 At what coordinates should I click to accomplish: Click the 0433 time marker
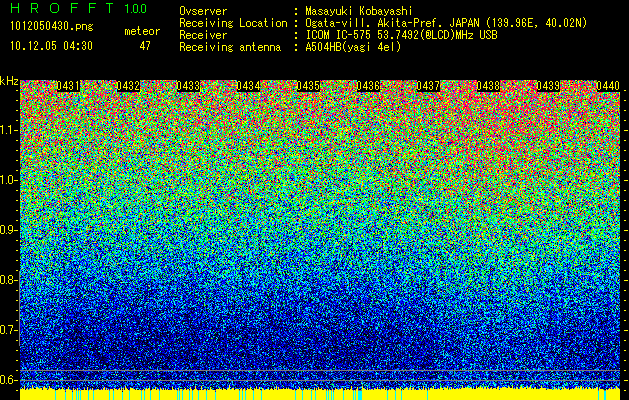[x=188, y=86]
